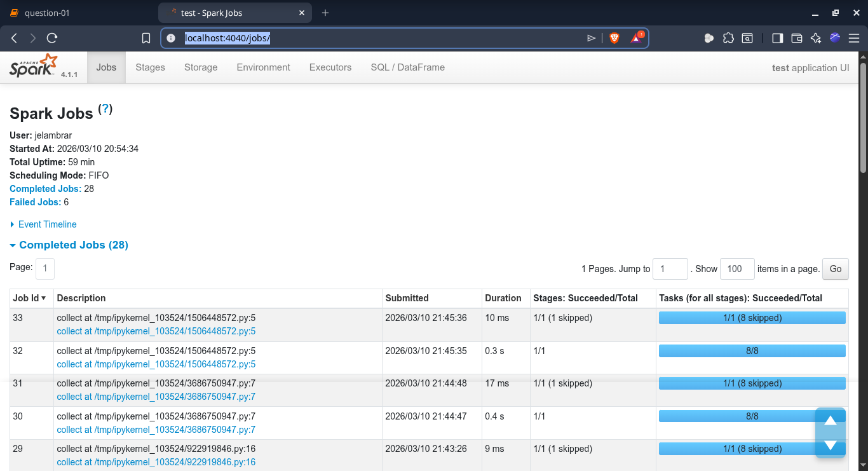Open Brave Shields lion icon
Screen dimensions: 868x471
coord(614,38)
